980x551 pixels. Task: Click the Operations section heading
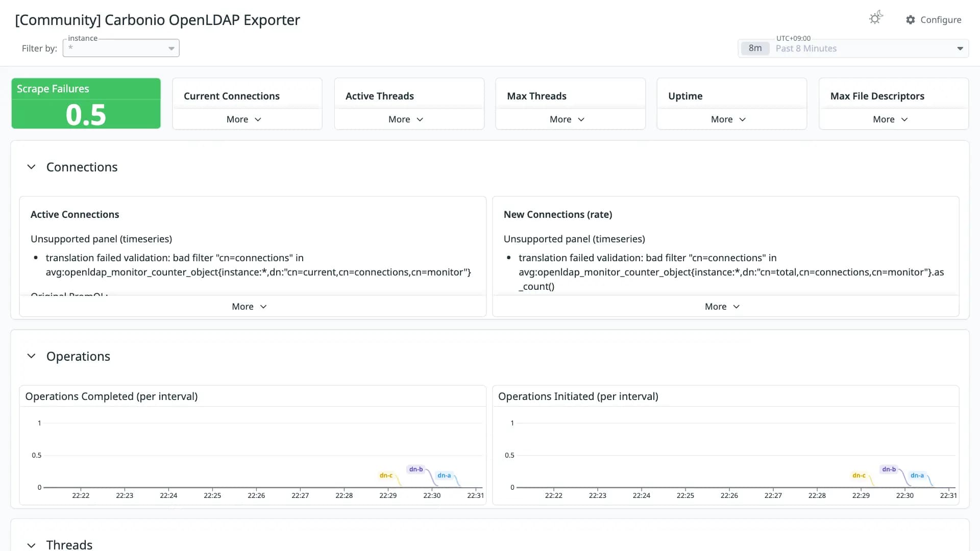[x=78, y=356]
